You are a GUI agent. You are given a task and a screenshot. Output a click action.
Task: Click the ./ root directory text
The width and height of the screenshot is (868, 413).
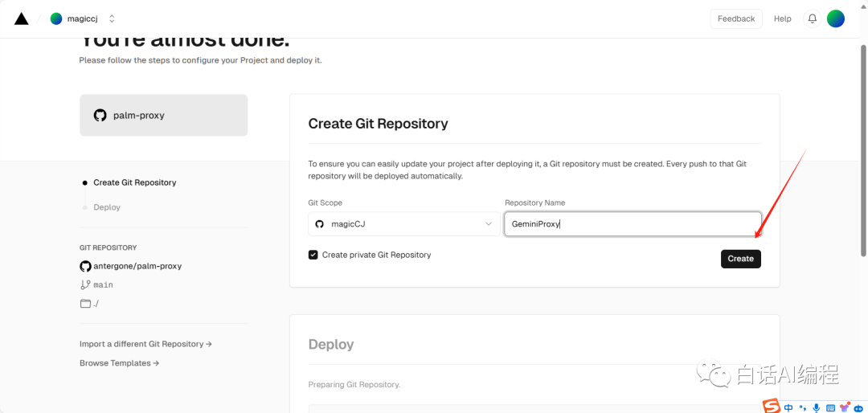tap(96, 304)
